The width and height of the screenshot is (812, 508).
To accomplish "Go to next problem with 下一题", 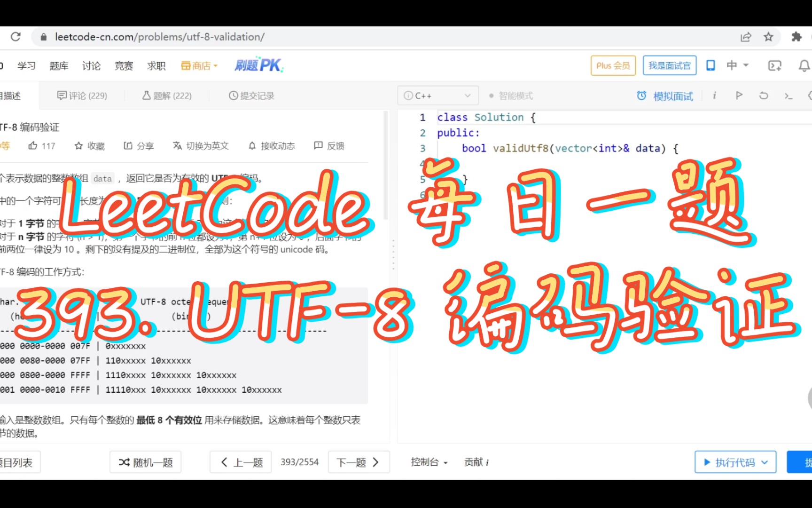I will [x=359, y=462].
